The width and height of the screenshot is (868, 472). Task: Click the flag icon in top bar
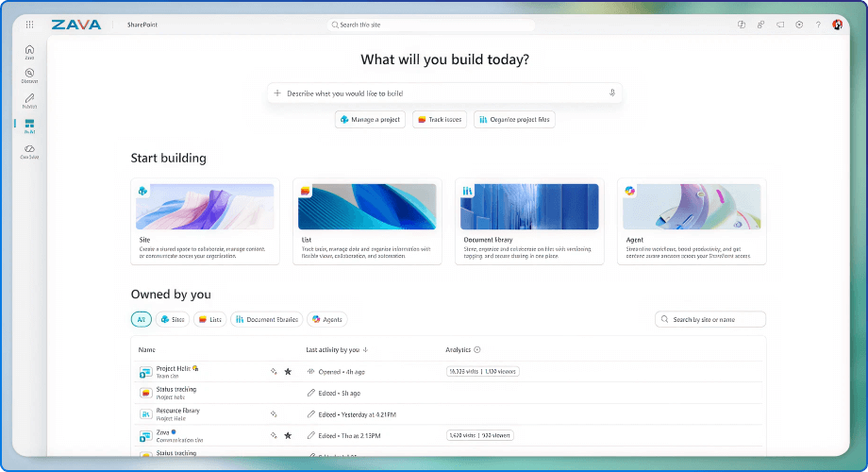780,25
